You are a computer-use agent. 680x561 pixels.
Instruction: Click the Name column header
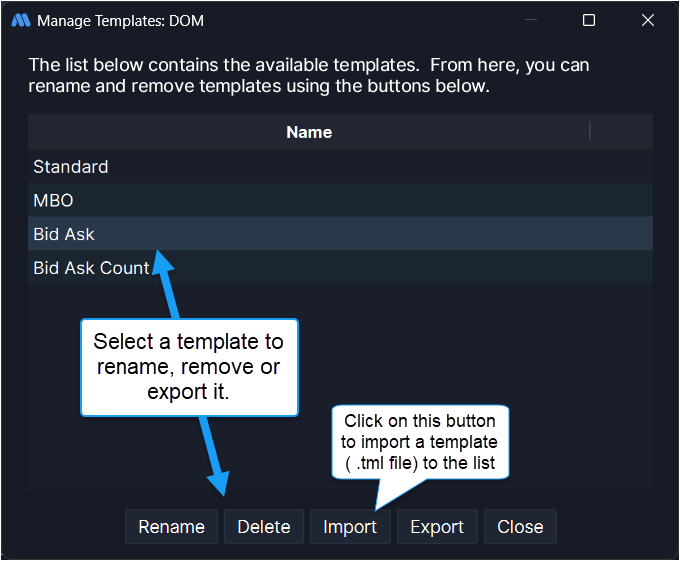click(x=309, y=132)
